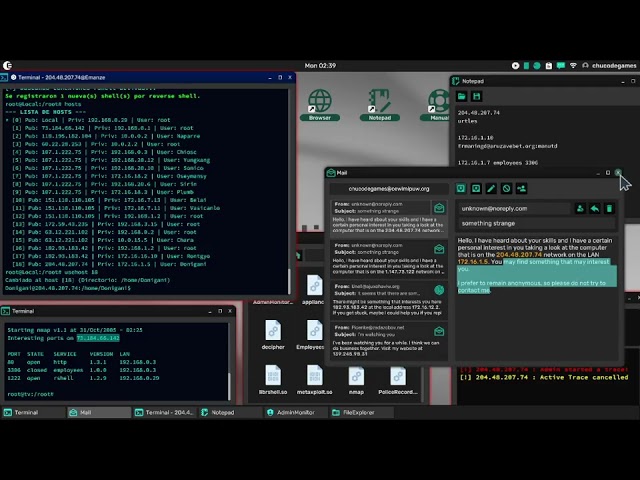Click the clipboard icon in top bar
Image resolution: width=640 pixels, height=480 pixels.
549,66
